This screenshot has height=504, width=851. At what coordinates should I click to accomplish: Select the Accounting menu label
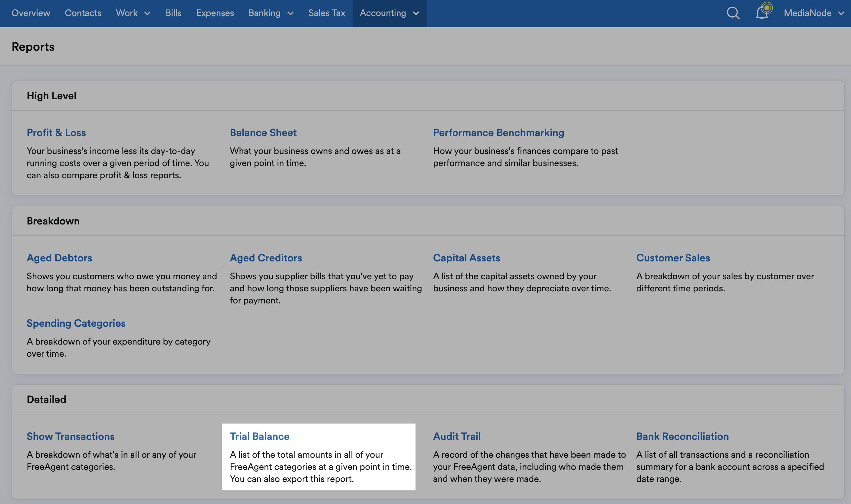(383, 13)
